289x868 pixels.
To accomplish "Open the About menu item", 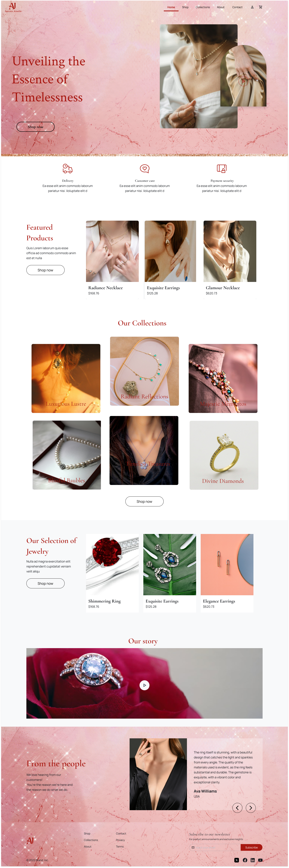I will tap(220, 7).
